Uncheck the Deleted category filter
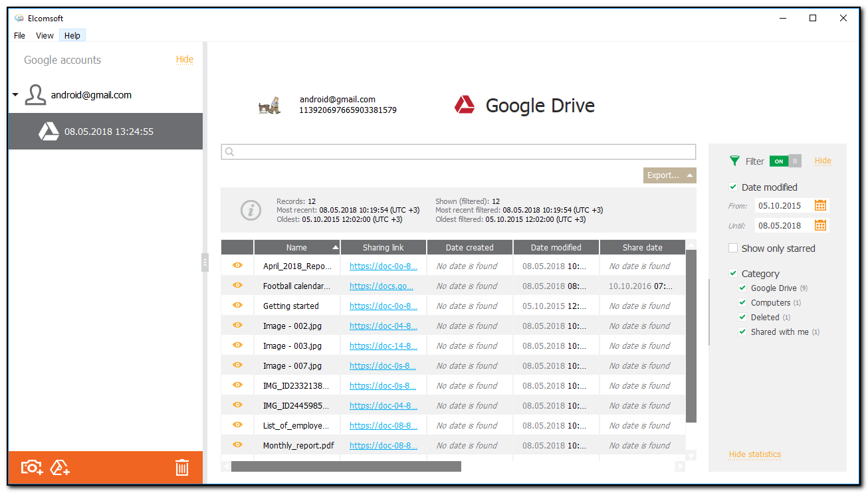Image resolution: width=868 pixels, height=493 pixels. tap(742, 317)
